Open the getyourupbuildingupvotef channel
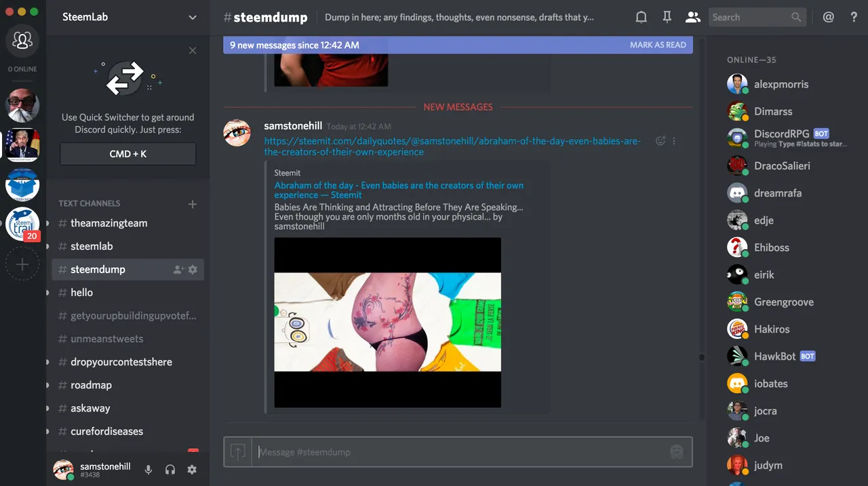 click(x=128, y=315)
